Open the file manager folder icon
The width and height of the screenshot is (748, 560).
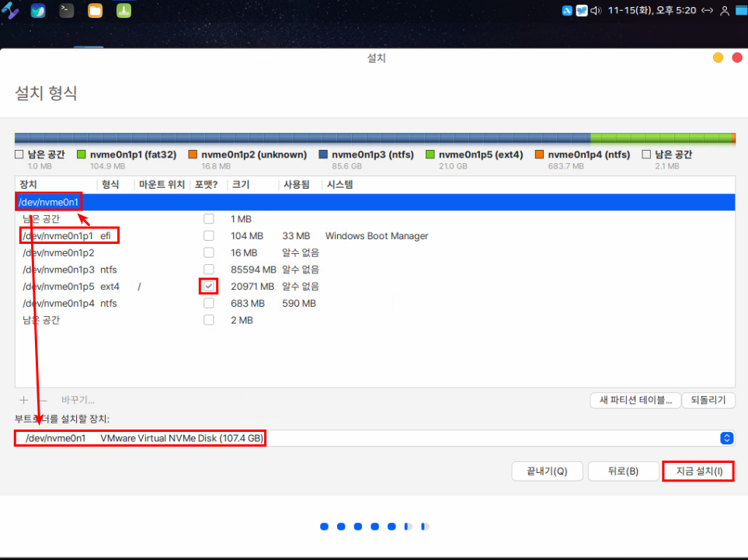[x=95, y=11]
